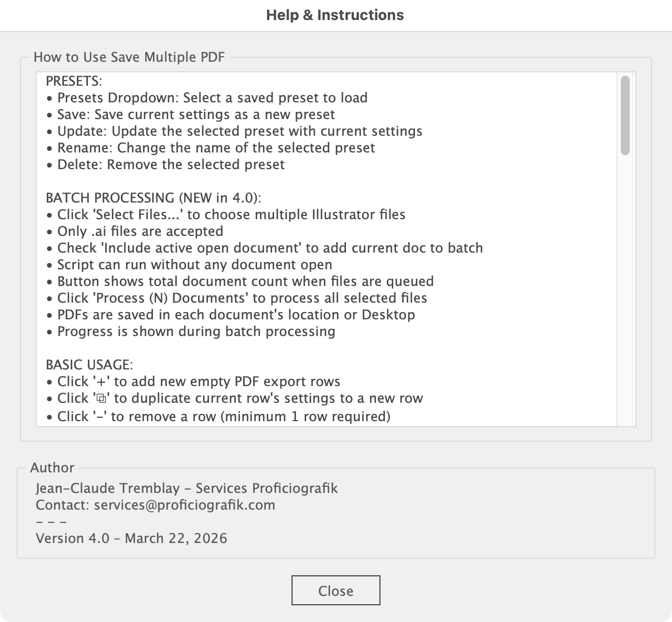Click the BATCH PROCESSING (NEW in 4.0) heading
Screen dimensions: 672x622
point(153,198)
